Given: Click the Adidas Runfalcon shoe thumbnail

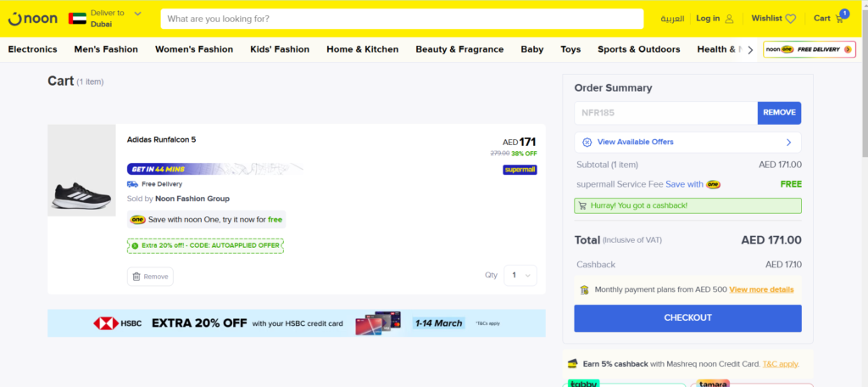Looking at the screenshot, I should coord(81,171).
